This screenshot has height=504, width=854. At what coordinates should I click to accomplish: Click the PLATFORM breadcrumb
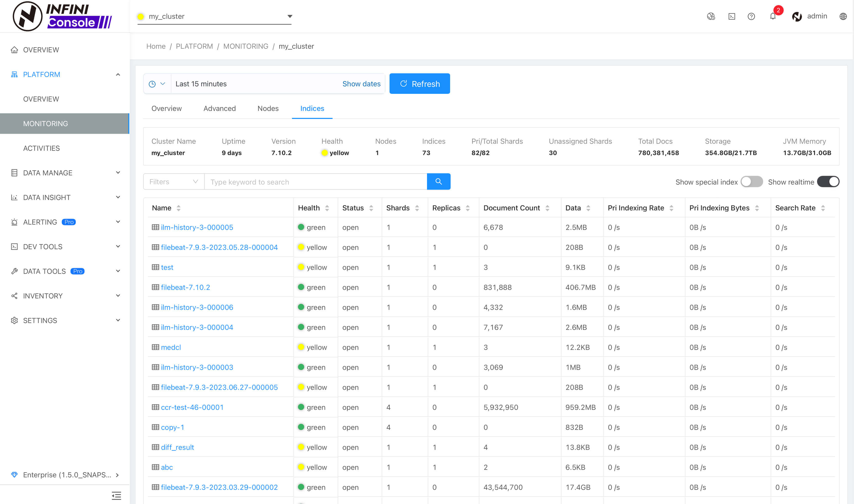pyautogui.click(x=194, y=46)
